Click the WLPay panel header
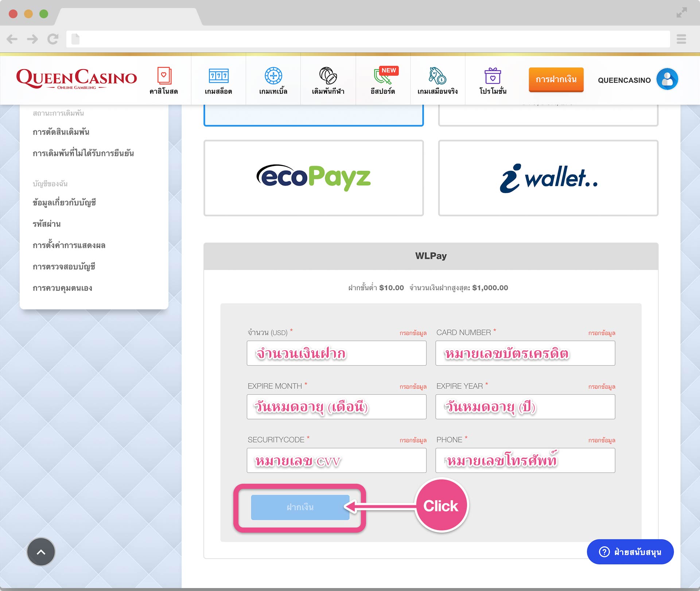 431,256
